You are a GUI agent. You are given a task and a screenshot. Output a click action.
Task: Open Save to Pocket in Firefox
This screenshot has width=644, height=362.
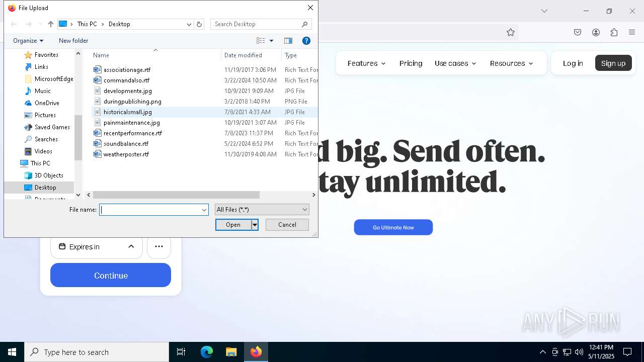pyautogui.click(x=578, y=32)
